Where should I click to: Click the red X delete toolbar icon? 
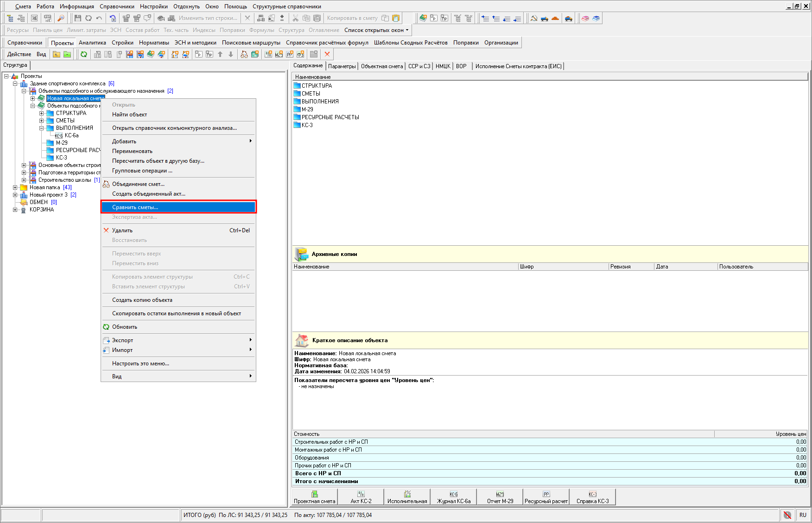pos(327,54)
